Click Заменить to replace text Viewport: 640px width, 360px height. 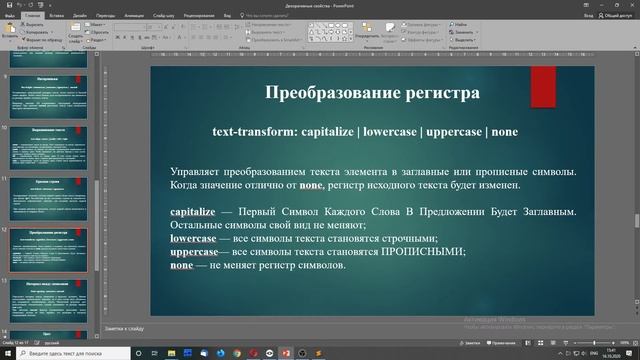point(463,32)
